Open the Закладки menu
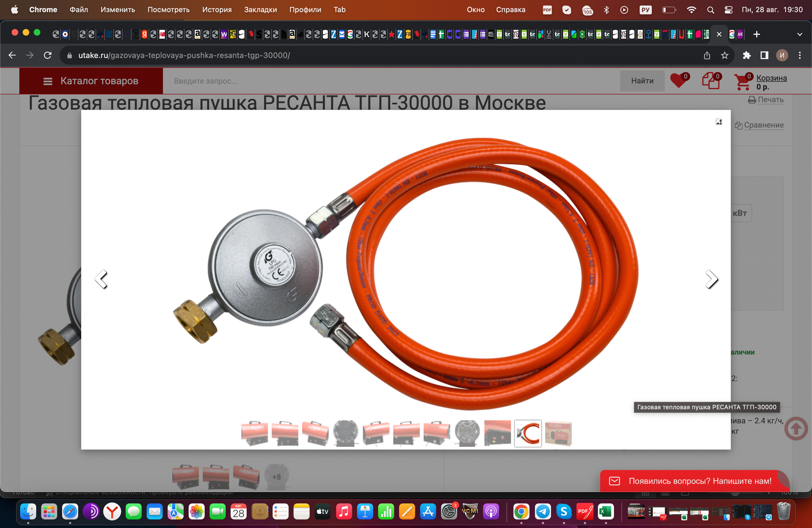812x528 pixels. click(x=260, y=10)
